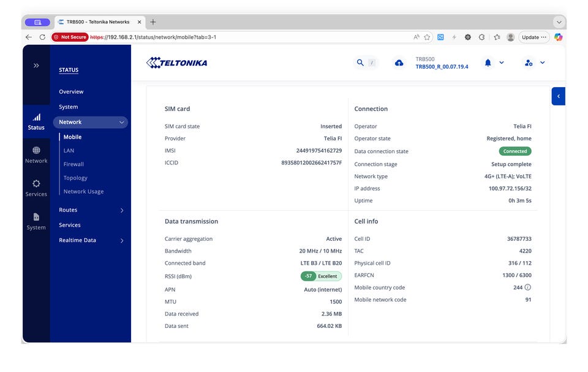
Task: Select the Data received value 2.36 MB
Action: [x=331, y=314]
